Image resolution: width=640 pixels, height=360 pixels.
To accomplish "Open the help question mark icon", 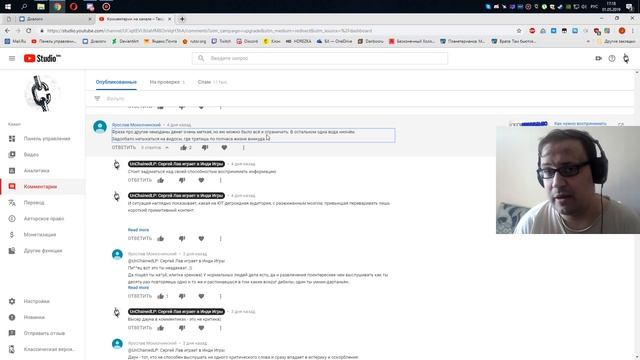I will tap(612, 58).
